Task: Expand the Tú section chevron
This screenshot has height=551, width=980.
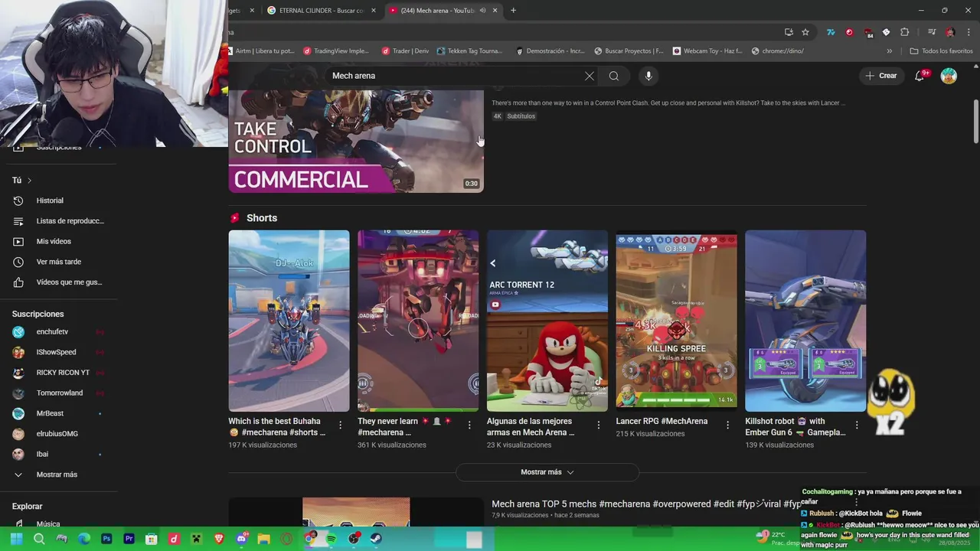Action: click(29, 181)
